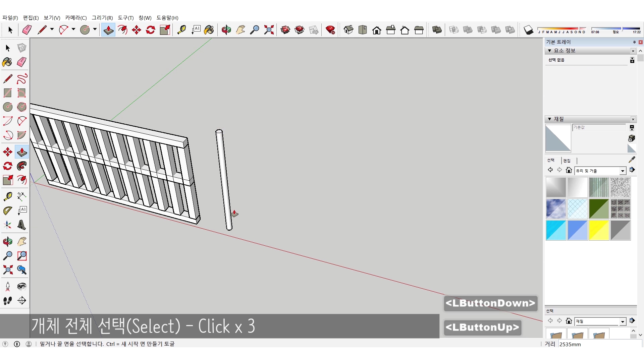Activate the Walk tool with footprints icon
Viewport: 644px width, 362px height.
click(8, 301)
